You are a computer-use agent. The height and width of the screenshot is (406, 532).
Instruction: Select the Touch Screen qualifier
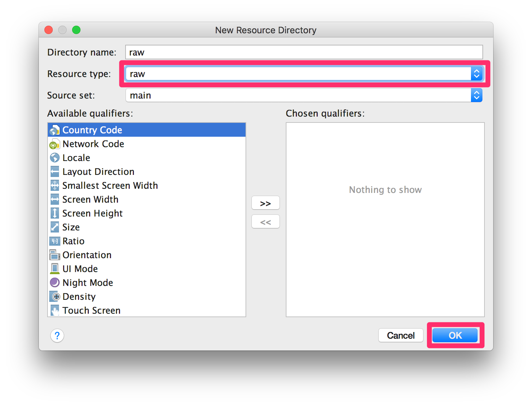pyautogui.click(x=147, y=310)
